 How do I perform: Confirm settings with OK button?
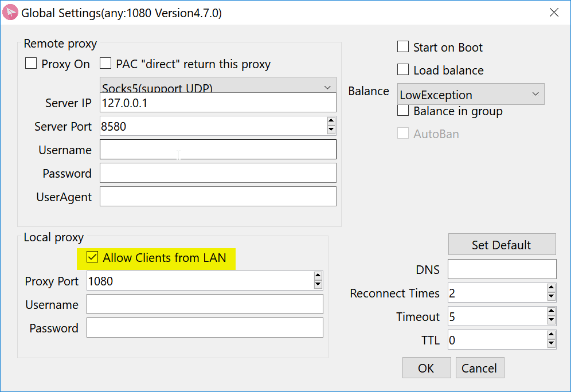click(426, 368)
